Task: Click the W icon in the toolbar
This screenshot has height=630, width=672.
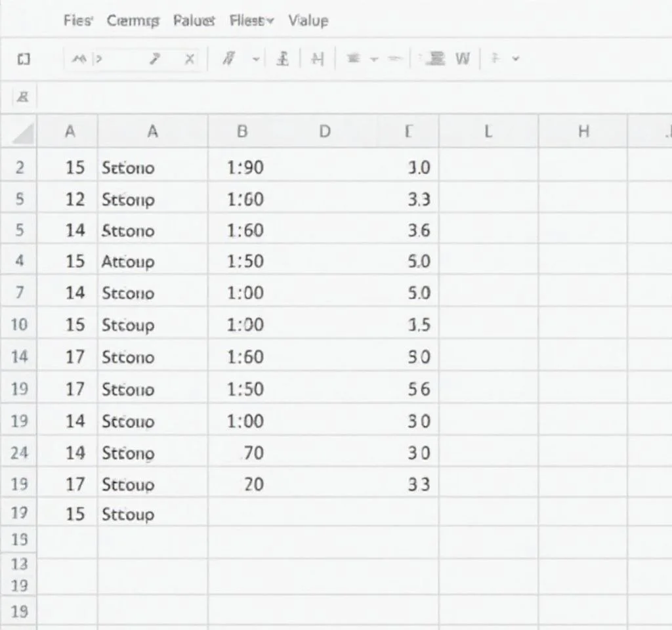Action: pyautogui.click(x=463, y=60)
